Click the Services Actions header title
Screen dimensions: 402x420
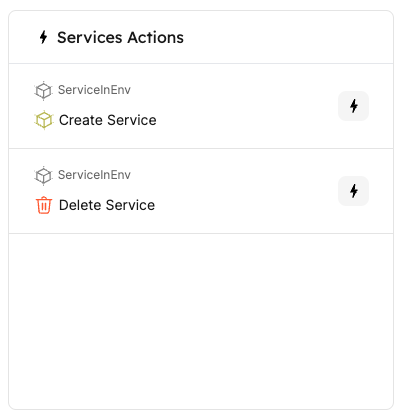coord(120,37)
